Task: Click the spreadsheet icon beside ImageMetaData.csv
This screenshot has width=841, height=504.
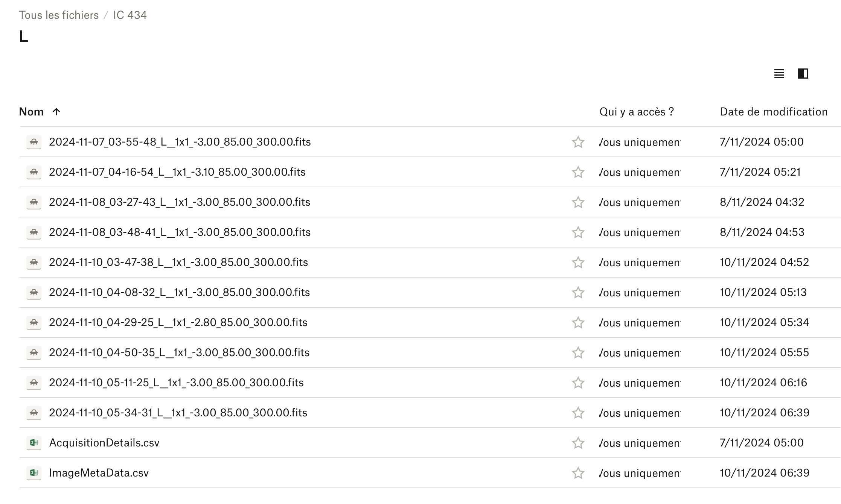Action: [x=34, y=473]
